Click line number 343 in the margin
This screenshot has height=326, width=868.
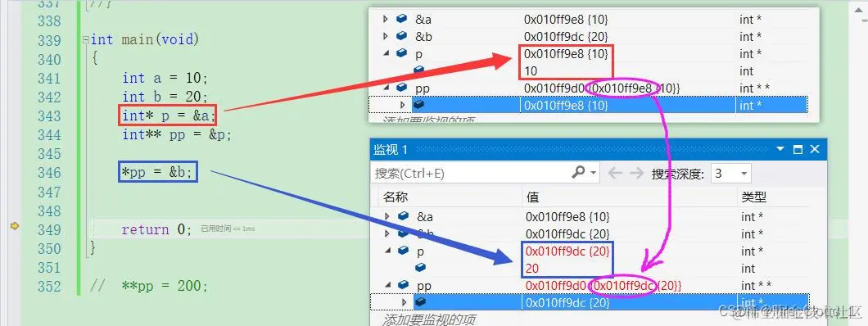(49, 115)
